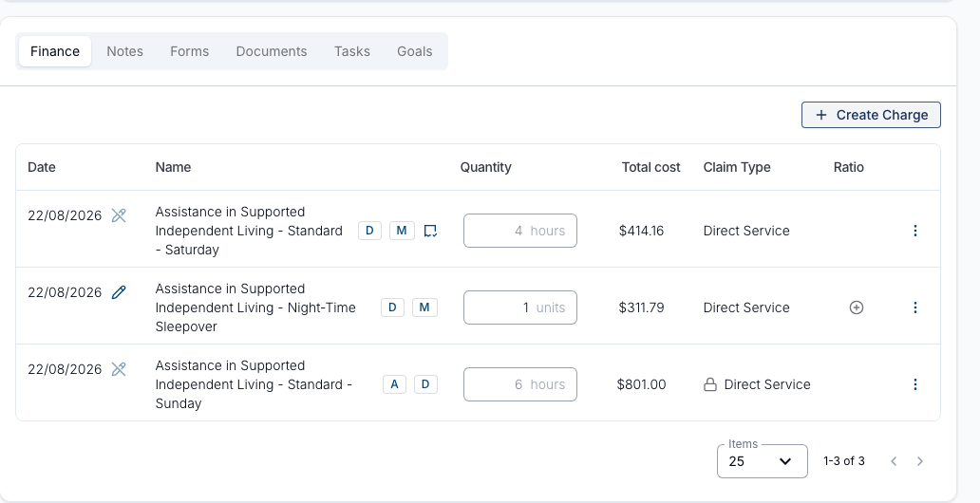Click the D badge on the Night-Time Sleepover charge
Image resolution: width=980 pixels, height=503 pixels.
(x=392, y=307)
